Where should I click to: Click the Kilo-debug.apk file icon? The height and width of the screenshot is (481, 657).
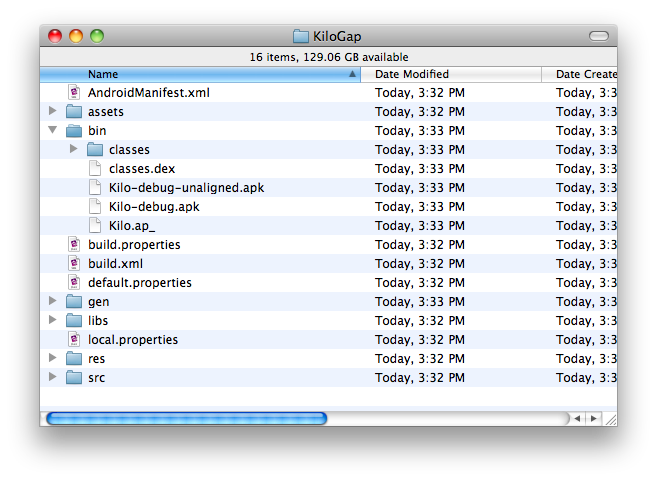95,206
